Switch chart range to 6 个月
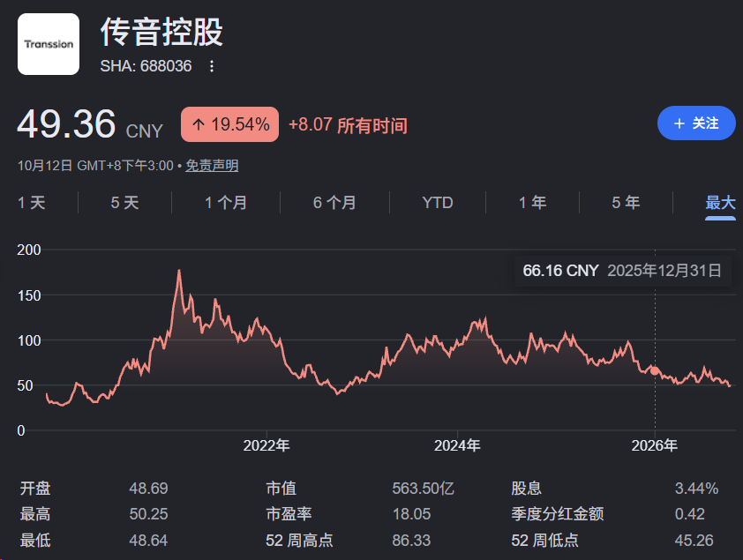Viewport: 743px width, 560px height. pos(334,203)
